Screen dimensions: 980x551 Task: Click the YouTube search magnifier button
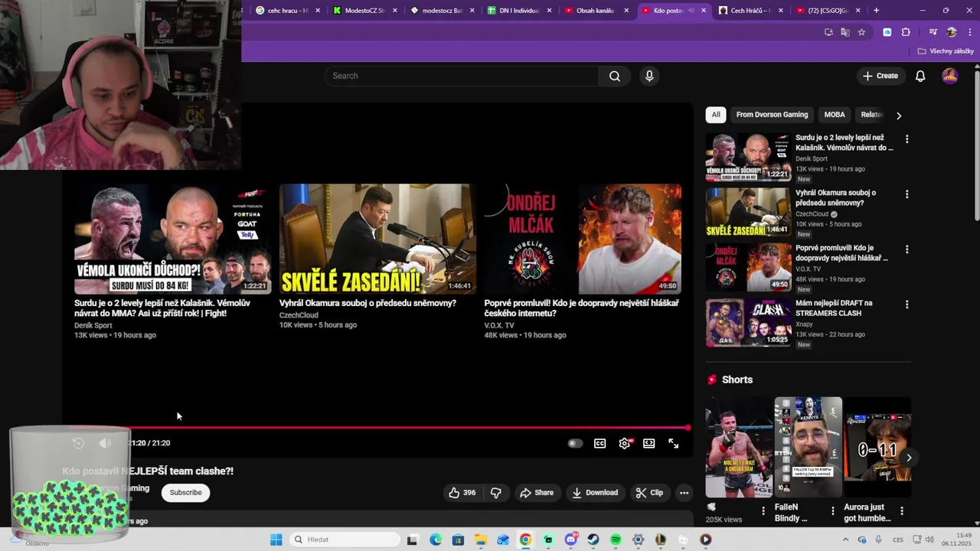[x=615, y=76]
